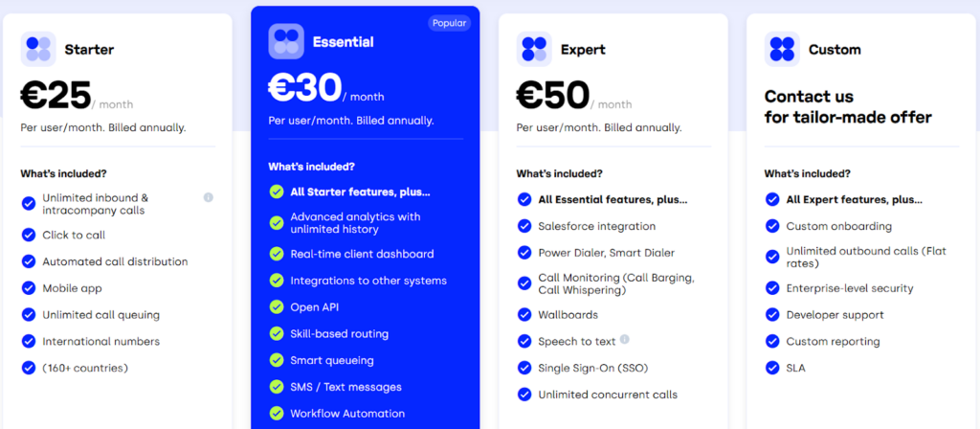Click the SLA feature in Custom plan
The height and width of the screenshot is (429, 980).
[796, 368]
